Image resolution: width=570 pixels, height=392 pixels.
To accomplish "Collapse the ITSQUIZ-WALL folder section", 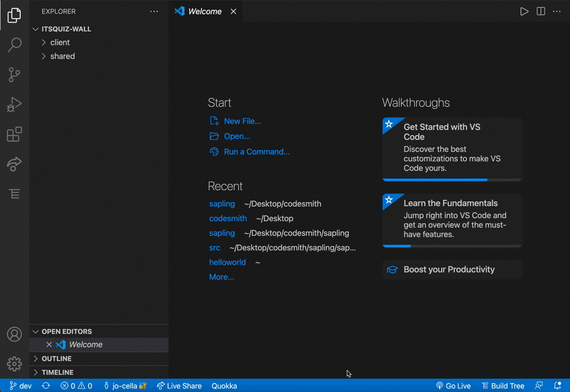I will 99,29.
